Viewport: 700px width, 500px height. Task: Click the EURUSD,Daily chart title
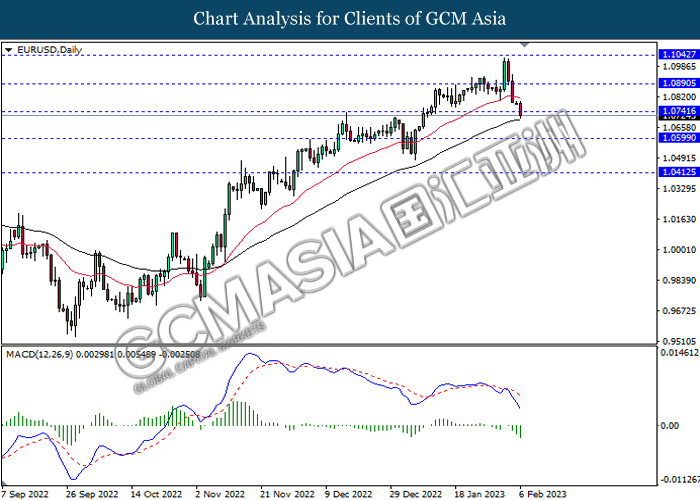(x=49, y=50)
